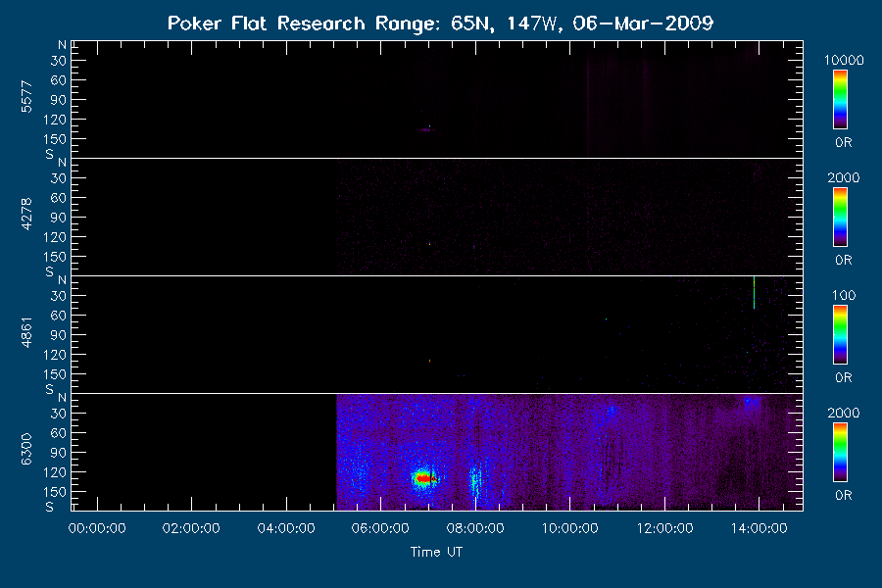This screenshot has width=882, height=588.
Task: Click the 6300 color scale bar
Action: coord(841,453)
